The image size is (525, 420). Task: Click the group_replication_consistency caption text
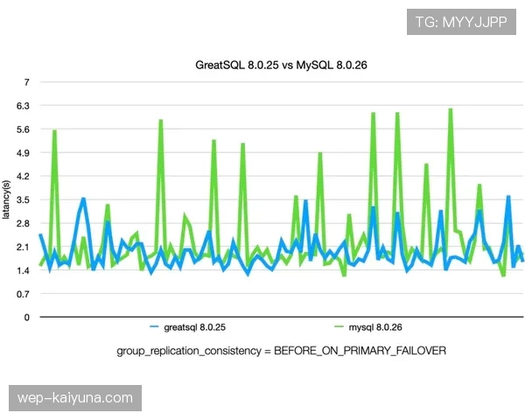pyautogui.click(x=281, y=351)
